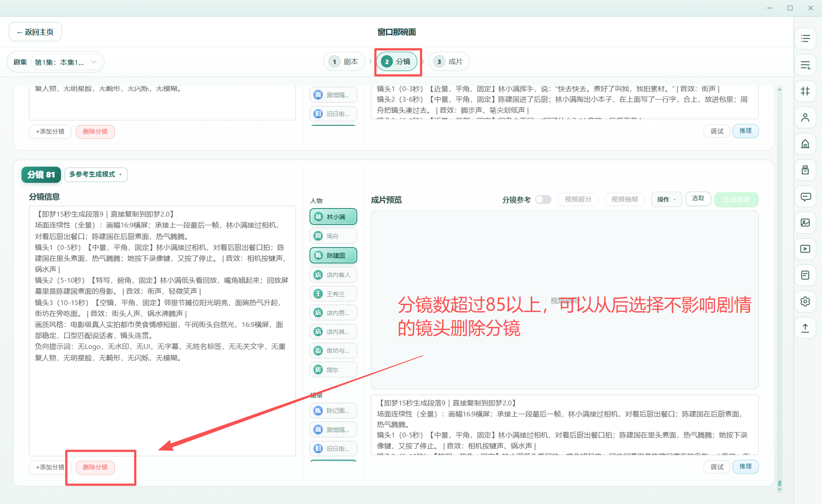Open the chat bubble icon in sidebar
Image resolution: width=822 pixels, height=504 pixels.
point(805,196)
